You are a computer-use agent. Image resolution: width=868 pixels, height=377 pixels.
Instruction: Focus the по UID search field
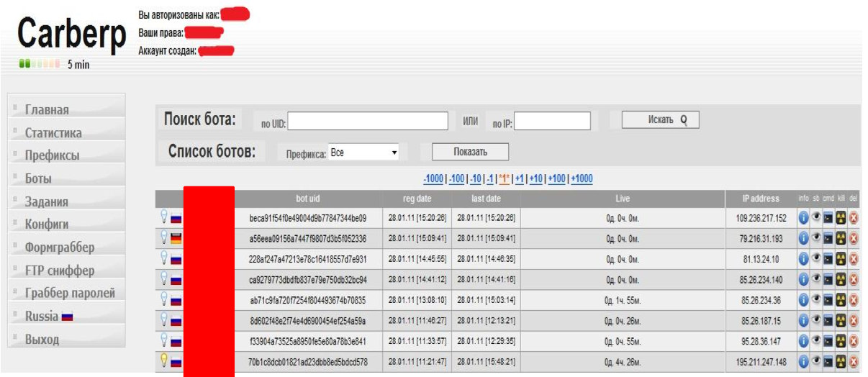368,121
